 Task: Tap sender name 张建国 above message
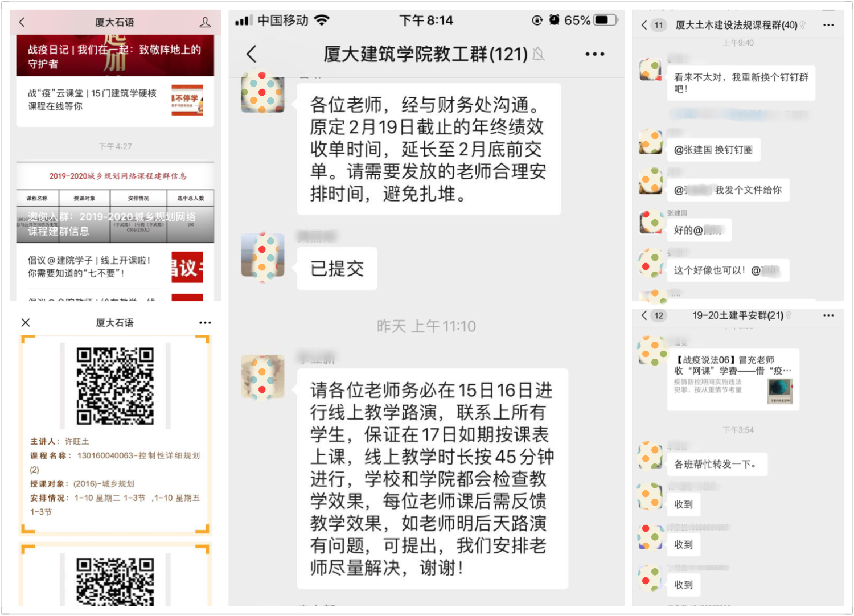[678, 212]
